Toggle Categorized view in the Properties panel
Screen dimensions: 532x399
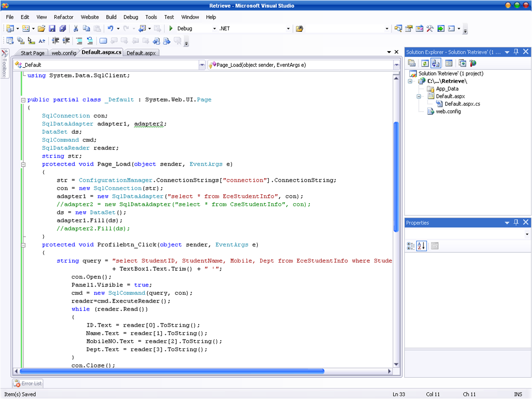(411, 246)
